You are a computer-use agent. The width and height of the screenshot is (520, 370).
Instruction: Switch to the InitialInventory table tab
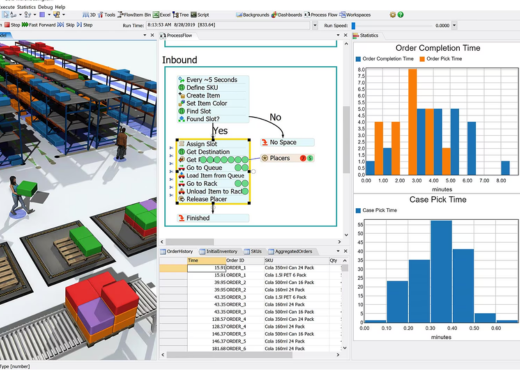(219, 251)
